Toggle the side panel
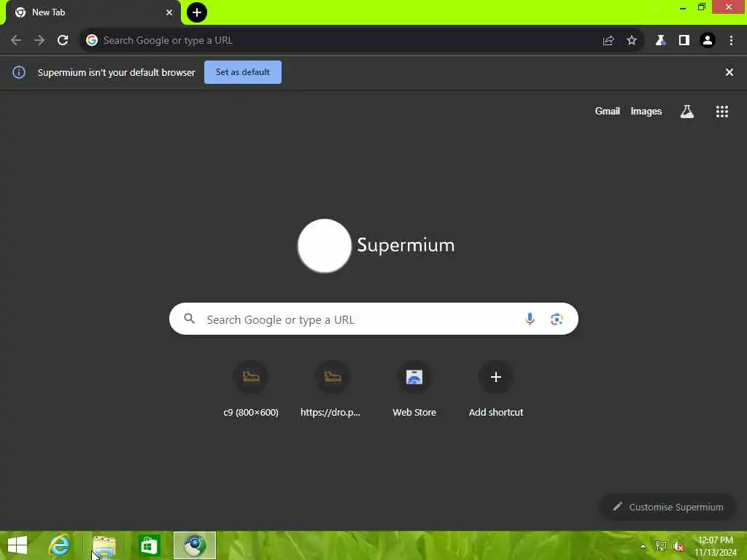 tap(684, 41)
